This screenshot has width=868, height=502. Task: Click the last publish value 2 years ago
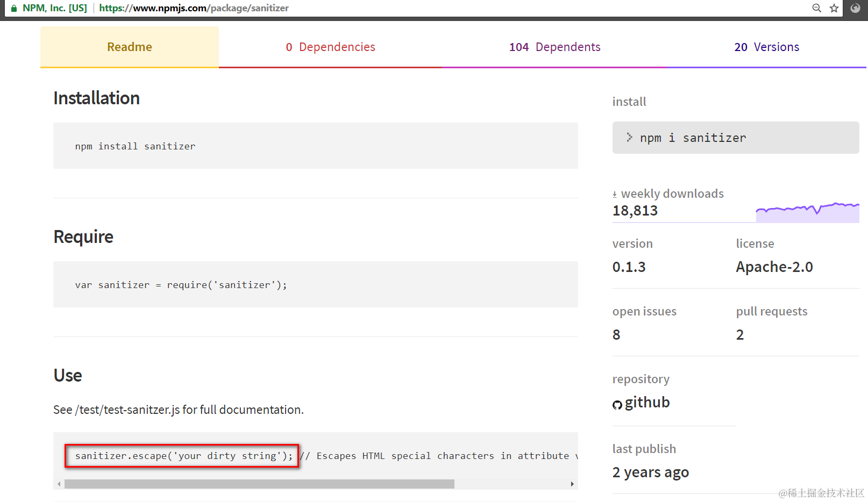[x=651, y=472]
